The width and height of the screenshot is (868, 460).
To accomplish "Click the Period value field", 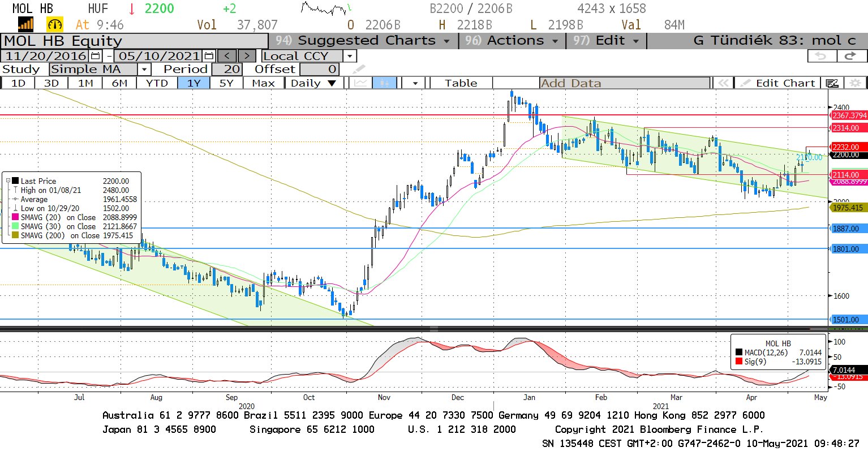I will tap(228, 70).
